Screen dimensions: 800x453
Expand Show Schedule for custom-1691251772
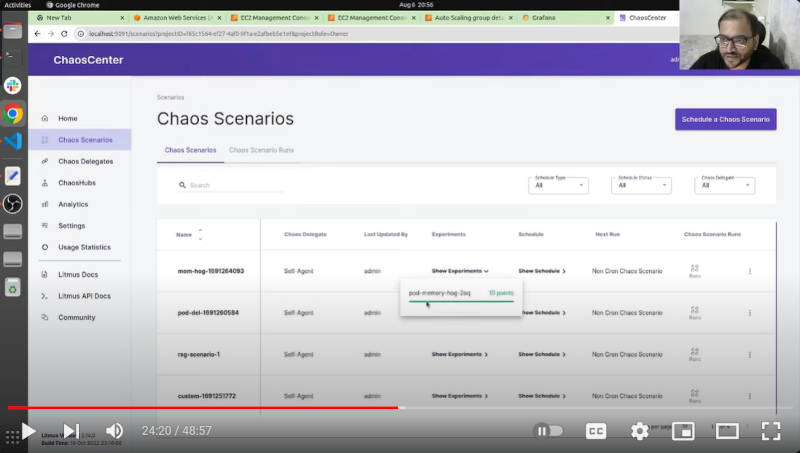[x=542, y=396]
